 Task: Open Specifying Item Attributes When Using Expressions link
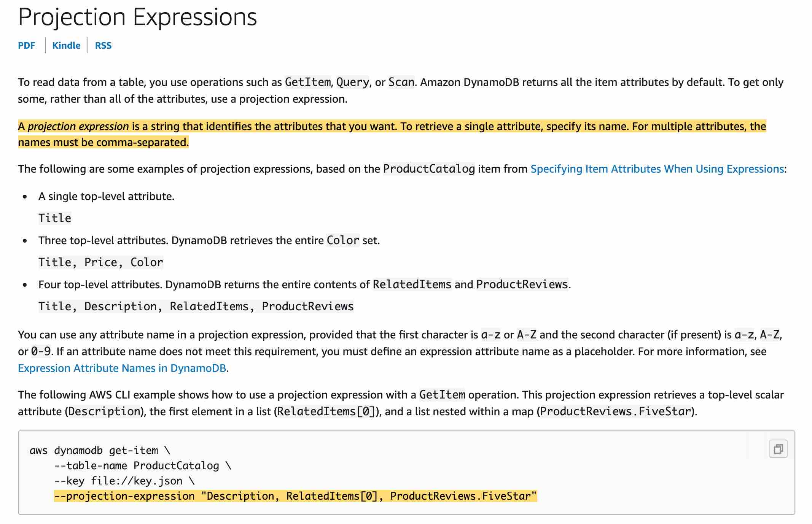coord(657,169)
